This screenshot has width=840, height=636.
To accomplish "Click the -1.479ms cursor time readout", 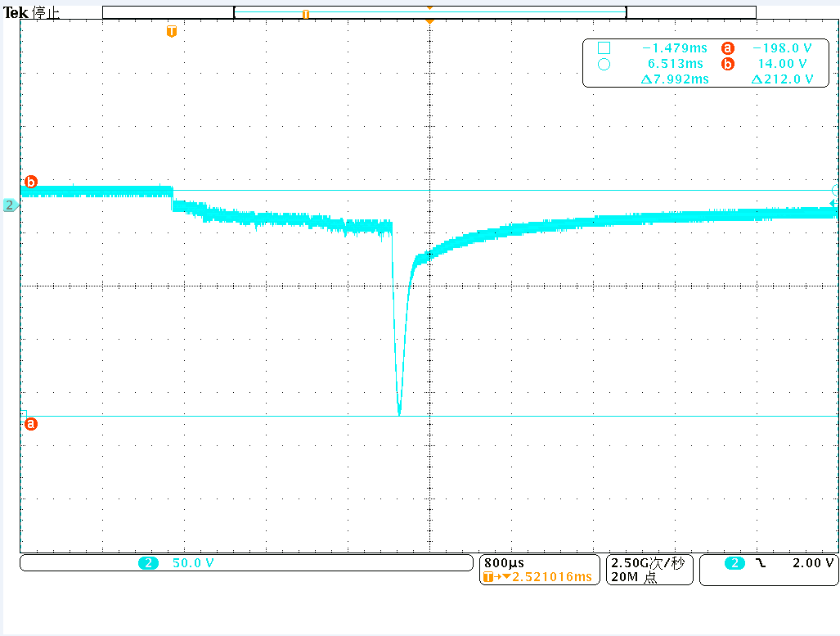I will [675, 48].
